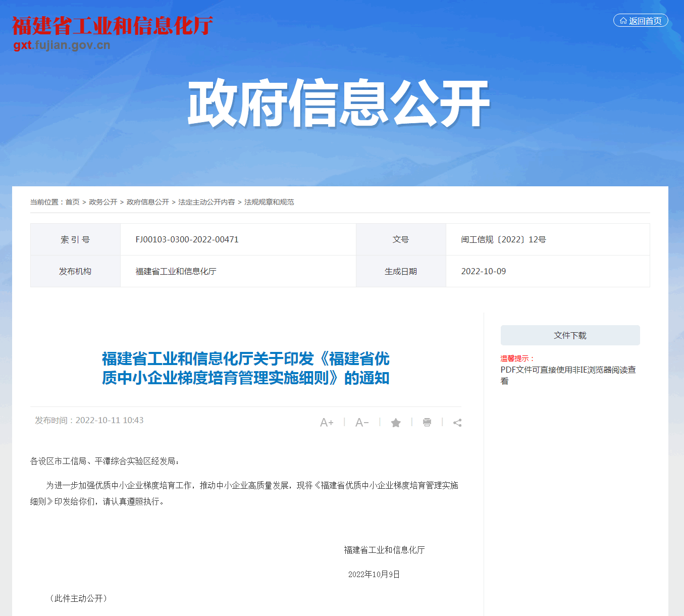Screen dimensions: 684x616
Task: Click the generation date 2022-10-09 cell
Action: pos(483,271)
